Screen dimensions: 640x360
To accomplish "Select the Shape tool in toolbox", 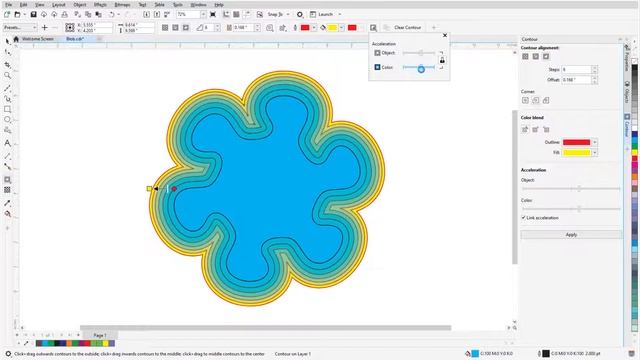I will tap(7, 52).
